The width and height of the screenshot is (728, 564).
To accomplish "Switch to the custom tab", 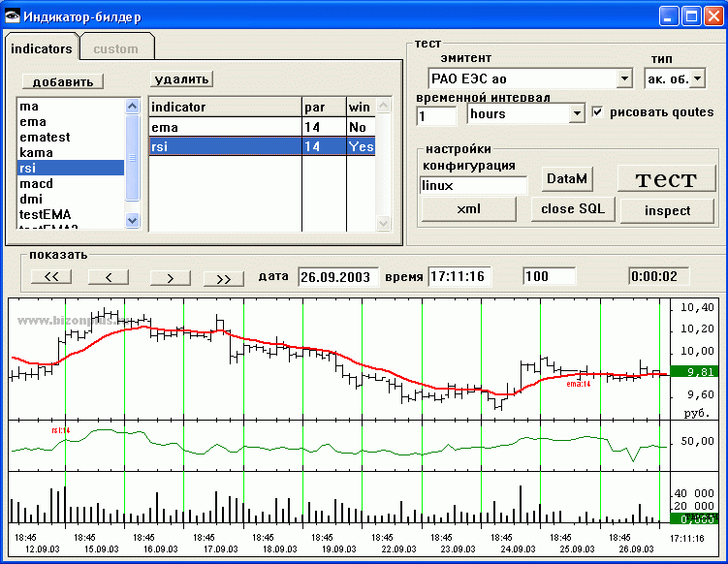I will pyautogui.click(x=115, y=48).
